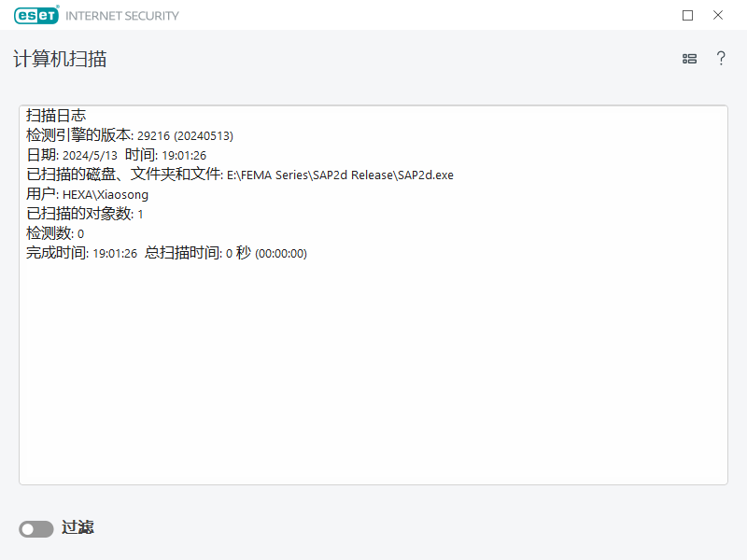Select the 检测数: 0 line

pos(55,233)
